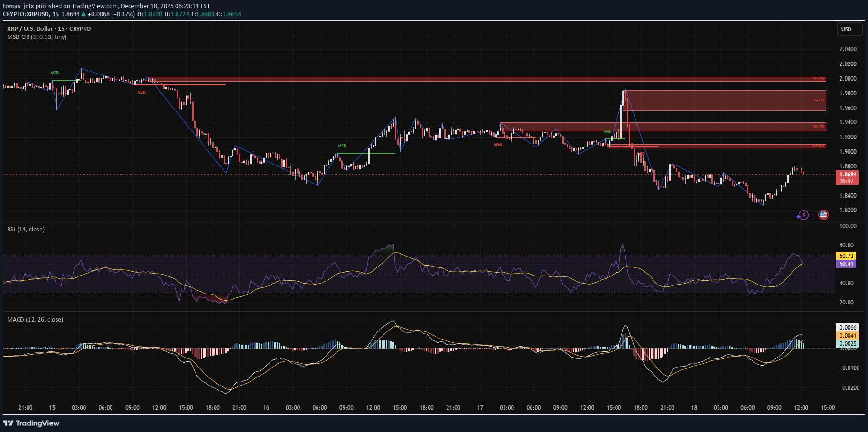Click the RSI (14, close) indicator label

(26, 229)
